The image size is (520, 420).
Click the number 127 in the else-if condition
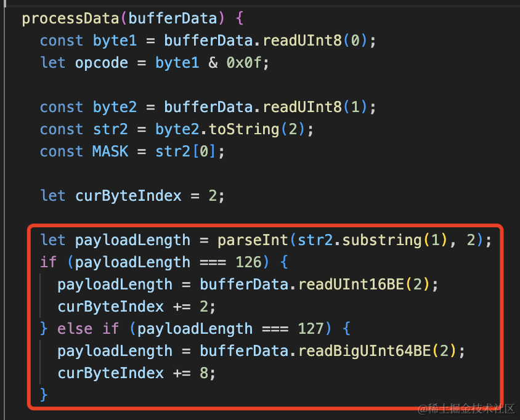point(311,329)
